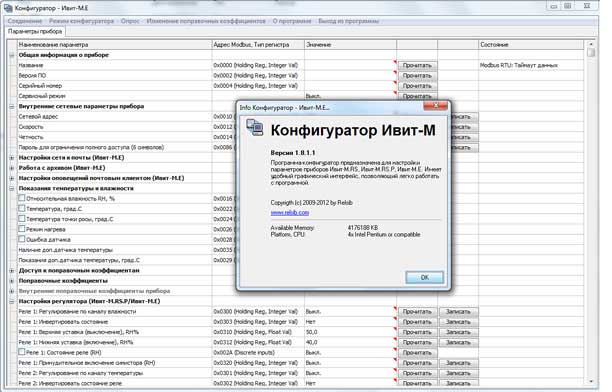612x392 pixels.
Task: Select the Параметры прибора tab
Action: pos(35,31)
